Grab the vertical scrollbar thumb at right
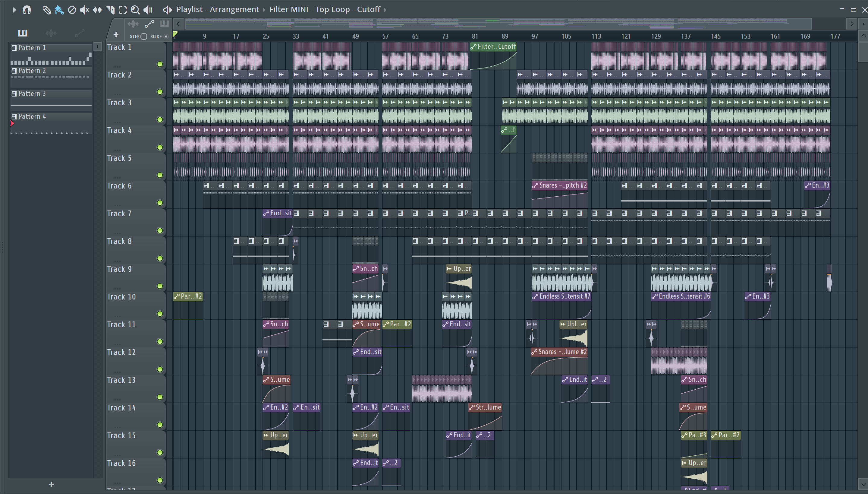868x494 pixels. pyautogui.click(x=863, y=52)
